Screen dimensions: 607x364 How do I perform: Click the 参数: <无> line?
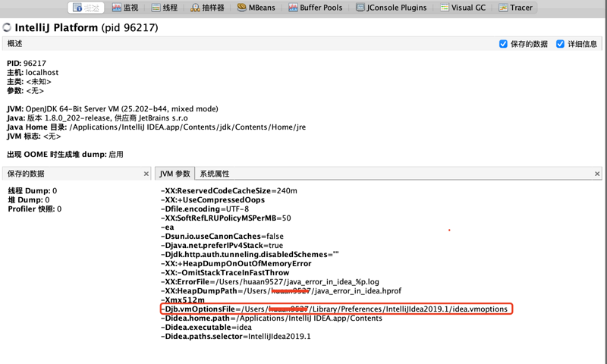point(25,91)
